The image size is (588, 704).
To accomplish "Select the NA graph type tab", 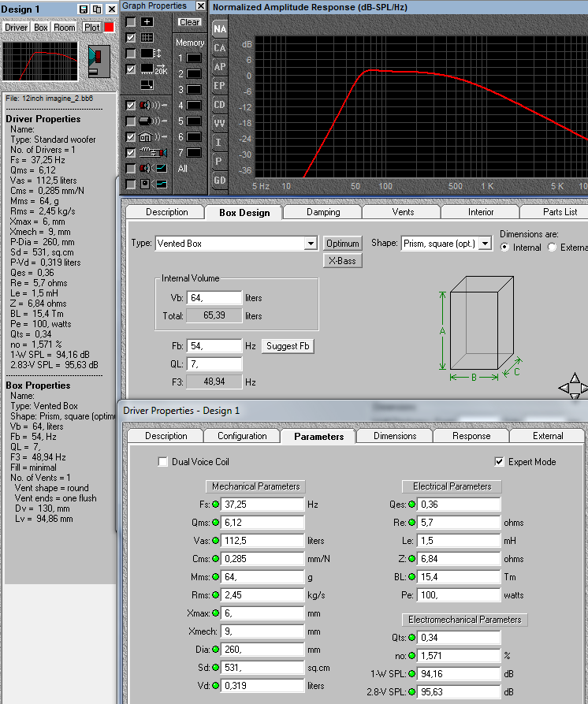I will (x=220, y=29).
